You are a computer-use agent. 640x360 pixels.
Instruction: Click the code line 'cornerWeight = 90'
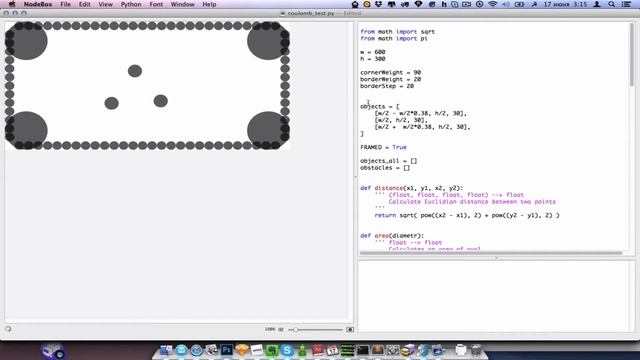(x=390, y=72)
